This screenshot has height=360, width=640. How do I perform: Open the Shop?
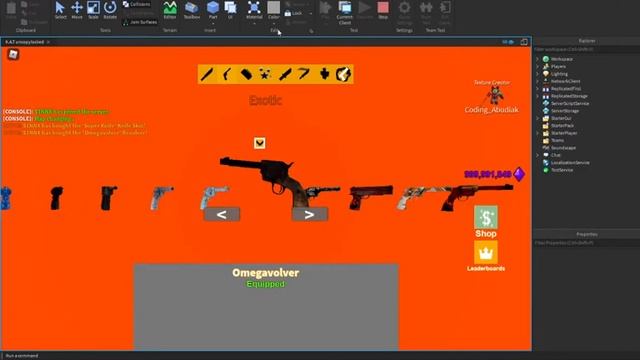(486, 222)
